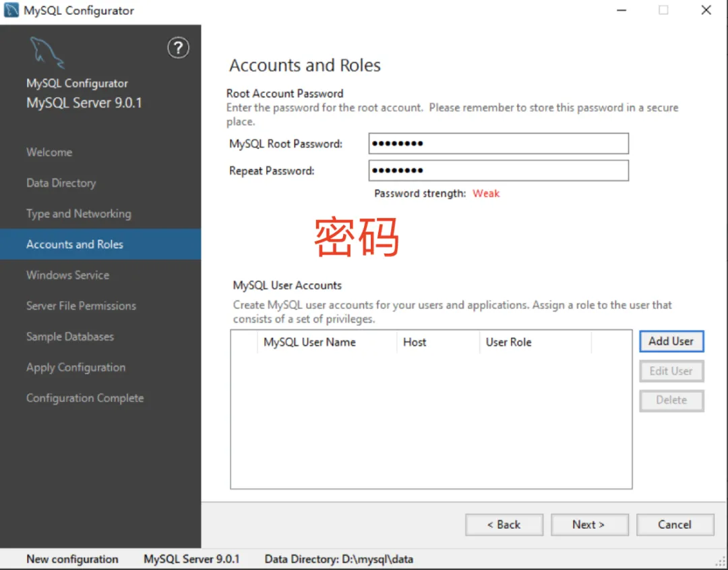Click the Repeat Password label
The height and width of the screenshot is (570, 728).
[x=272, y=171]
